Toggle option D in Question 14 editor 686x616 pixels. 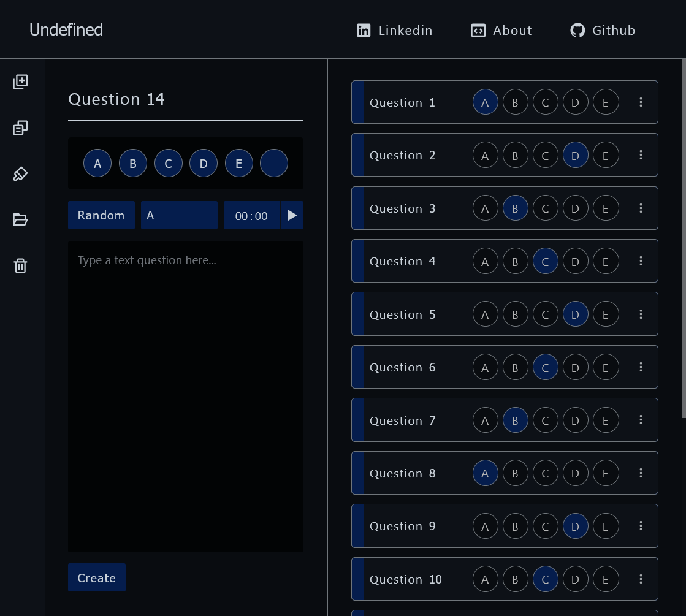pyautogui.click(x=204, y=163)
